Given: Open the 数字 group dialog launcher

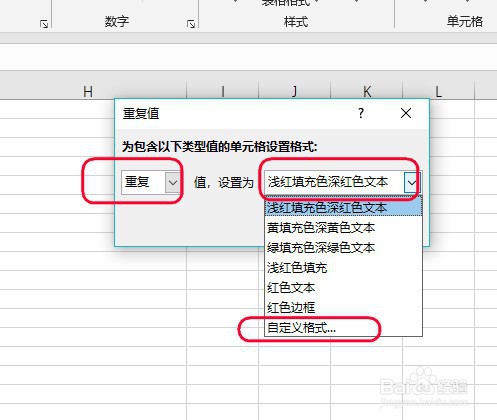Looking at the screenshot, I should [191, 24].
